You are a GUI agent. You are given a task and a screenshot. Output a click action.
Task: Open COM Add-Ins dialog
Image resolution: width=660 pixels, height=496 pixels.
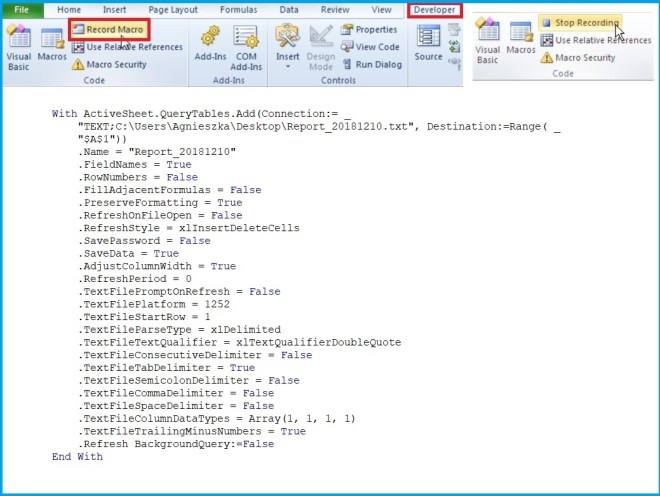[x=246, y=46]
